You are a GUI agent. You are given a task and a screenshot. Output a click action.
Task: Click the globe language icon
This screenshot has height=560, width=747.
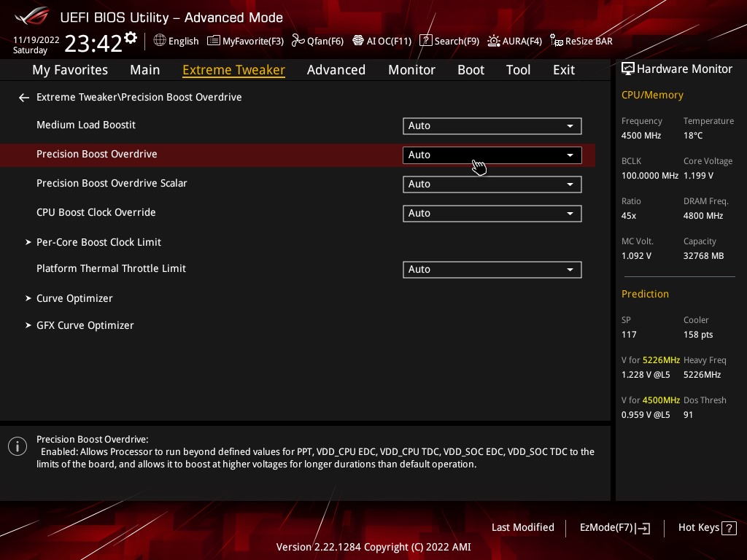[160, 41]
